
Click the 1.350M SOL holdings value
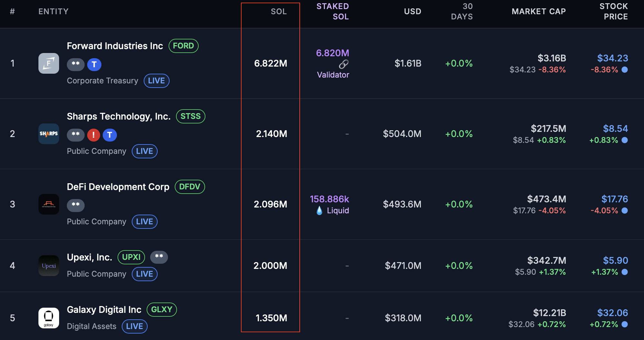click(272, 318)
